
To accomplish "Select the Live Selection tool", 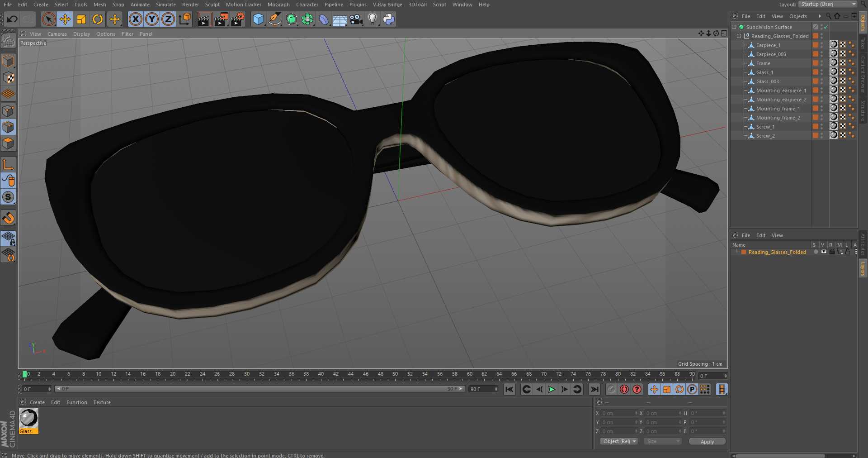I will 49,19.
